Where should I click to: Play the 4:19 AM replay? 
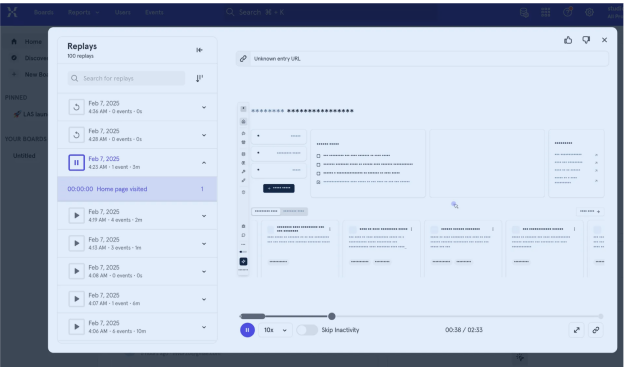(76, 215)
